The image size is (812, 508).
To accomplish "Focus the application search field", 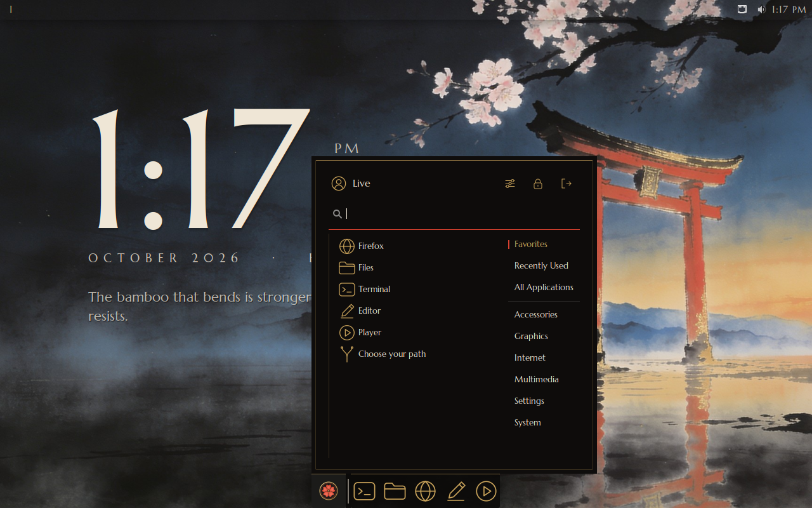I will (454, 214).
